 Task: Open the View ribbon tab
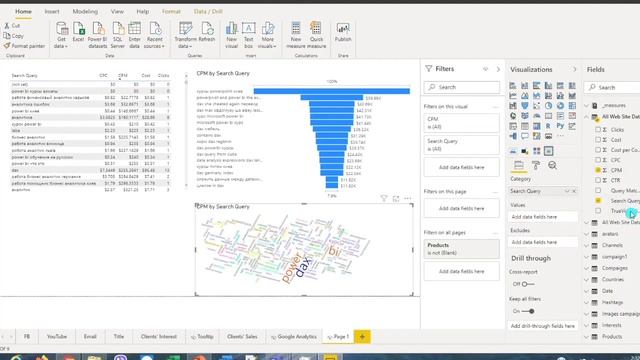(x=117, y=11)
